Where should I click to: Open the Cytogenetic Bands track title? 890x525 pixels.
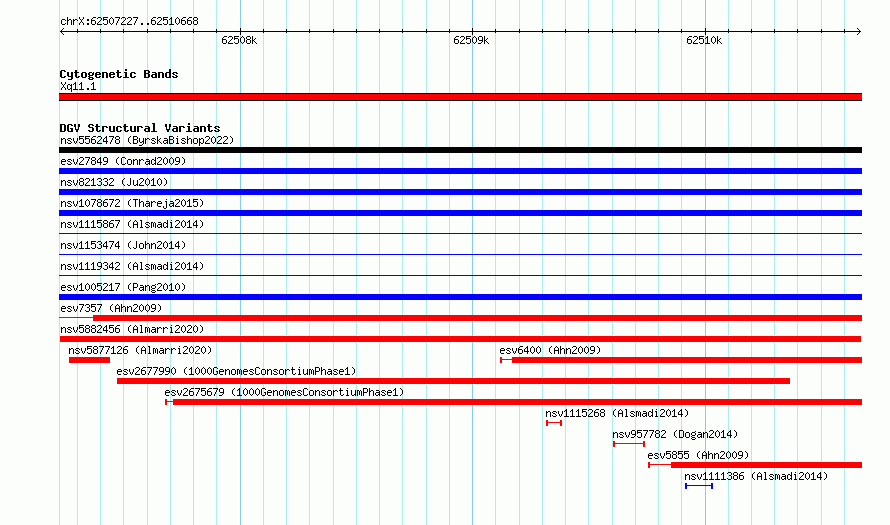(119, 74)
